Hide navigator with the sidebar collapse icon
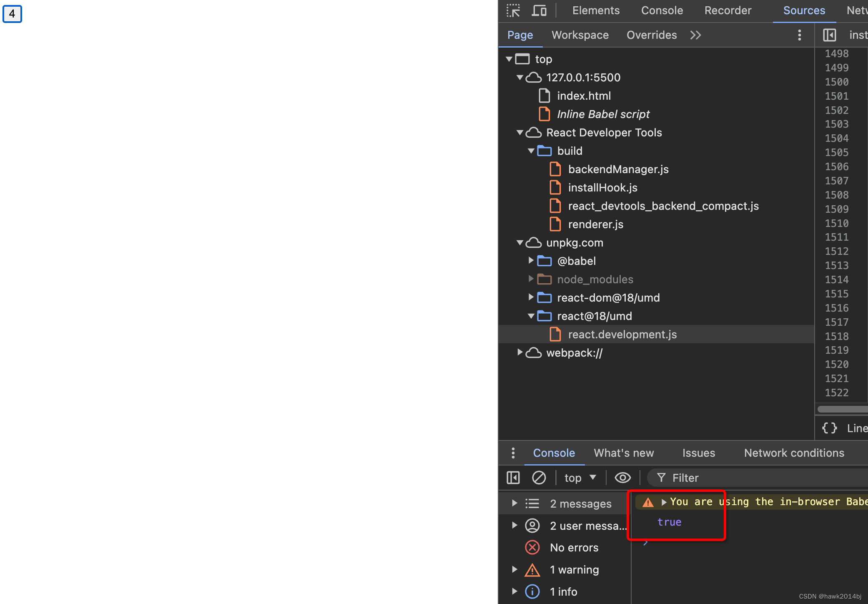868x604 pixels. 829,35
